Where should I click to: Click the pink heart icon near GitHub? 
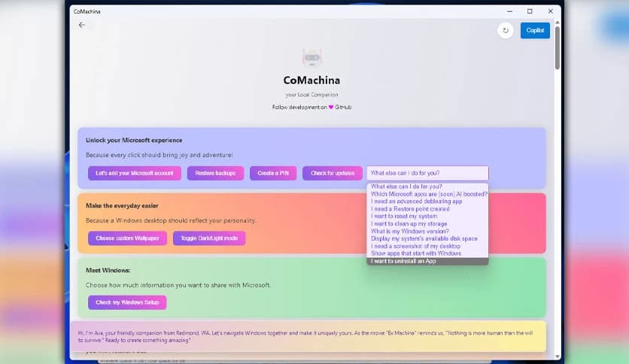pyautogui.click(x=330, y=108)
